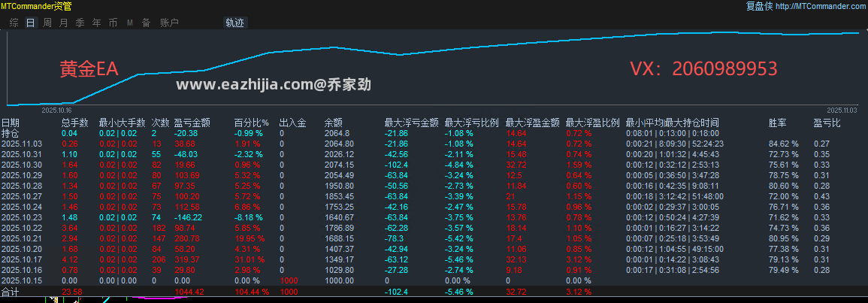Click the 出入金 column header
The width and height of the screenshot is (868, 303).
[292, 123]
